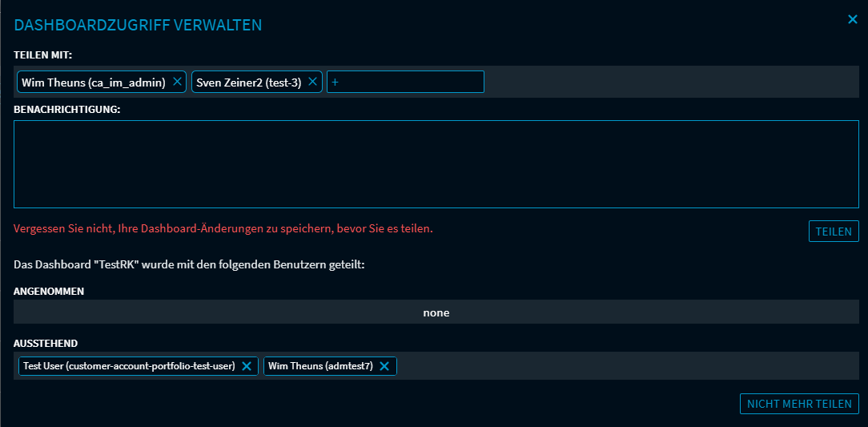Image resolution: width=868 pixels, height=427 pixels.
Task: Click the 'none' row under Angenommen
Action: point(436,312)
